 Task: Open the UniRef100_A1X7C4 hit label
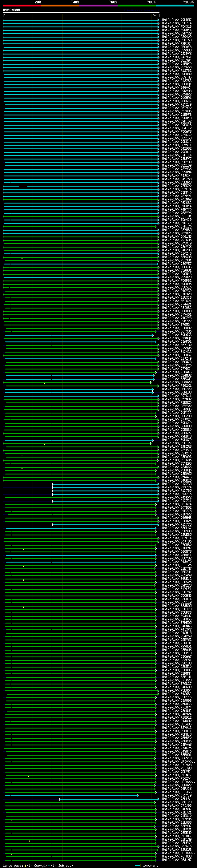(x=177, y=487)
